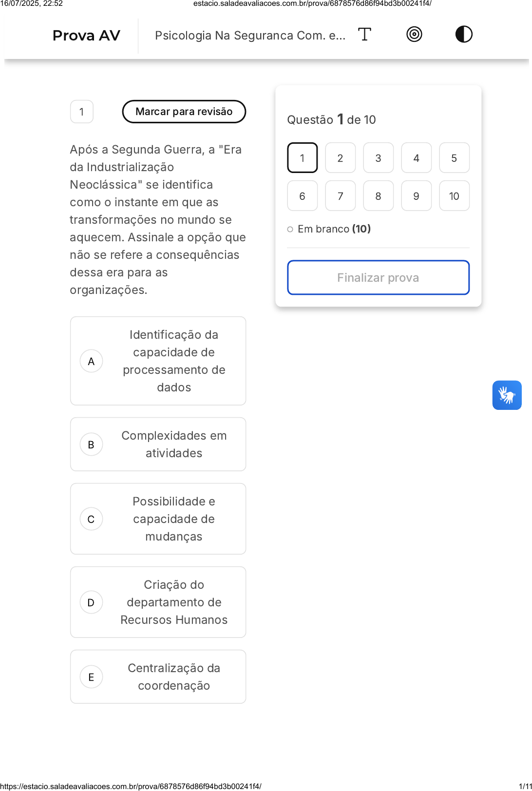Go to question 8 box

point(378,196)
